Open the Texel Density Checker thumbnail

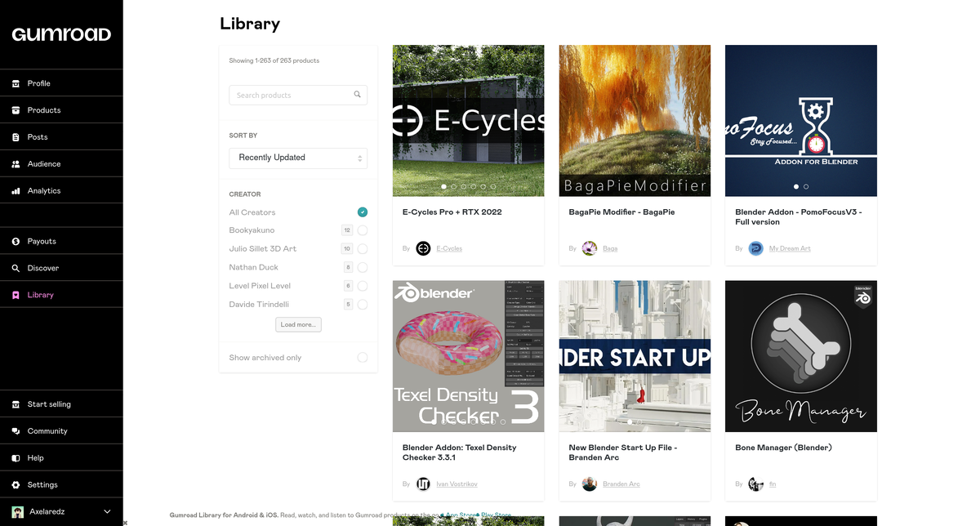pyautogui.click(x=469, y=356)
